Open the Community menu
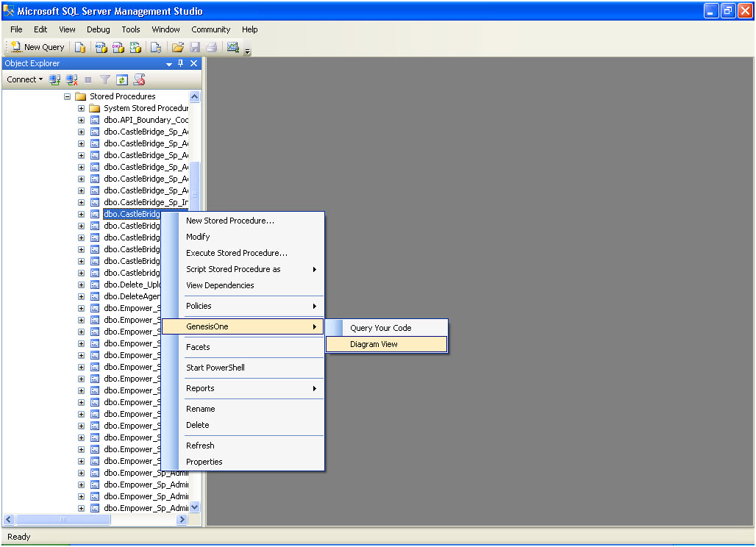 click(x=211, y=29)
